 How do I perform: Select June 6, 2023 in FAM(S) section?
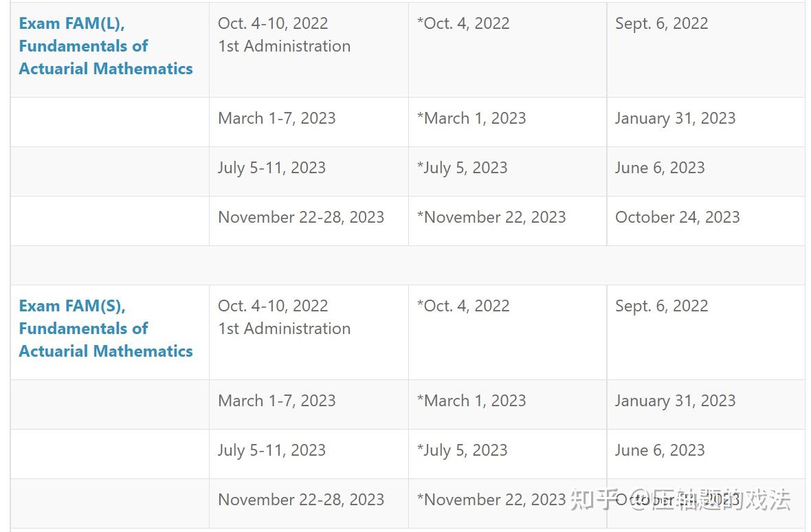click(660, 450)
